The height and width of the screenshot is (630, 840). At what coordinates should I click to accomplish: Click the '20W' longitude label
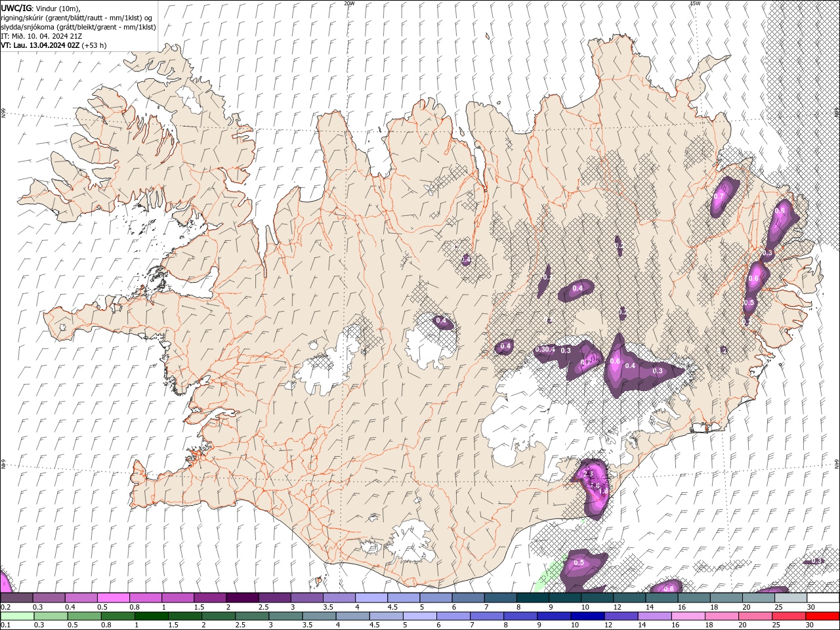(349, 3)
